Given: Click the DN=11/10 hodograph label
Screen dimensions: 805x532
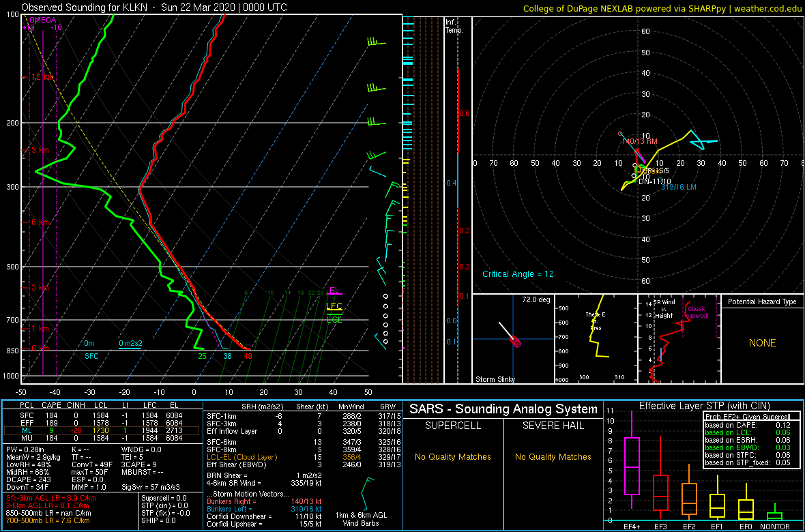Looking at the screenshot, I should click(x=655, y=181).
